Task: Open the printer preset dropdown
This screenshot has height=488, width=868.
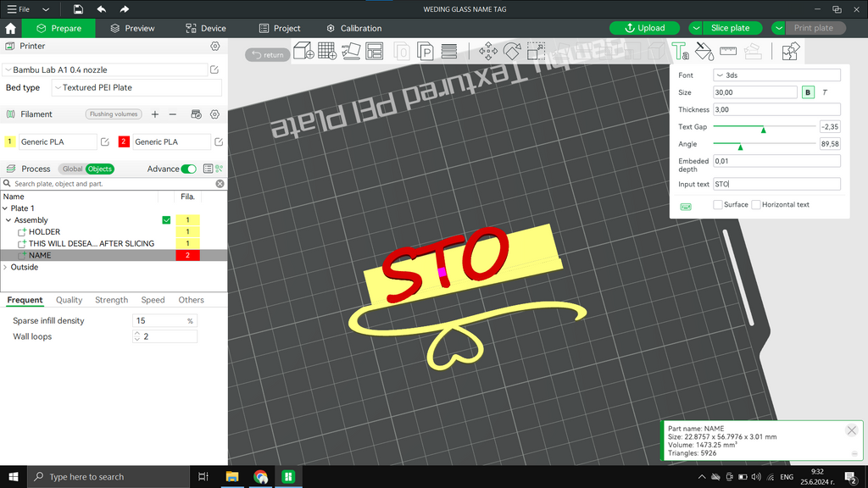Action: 104,69
